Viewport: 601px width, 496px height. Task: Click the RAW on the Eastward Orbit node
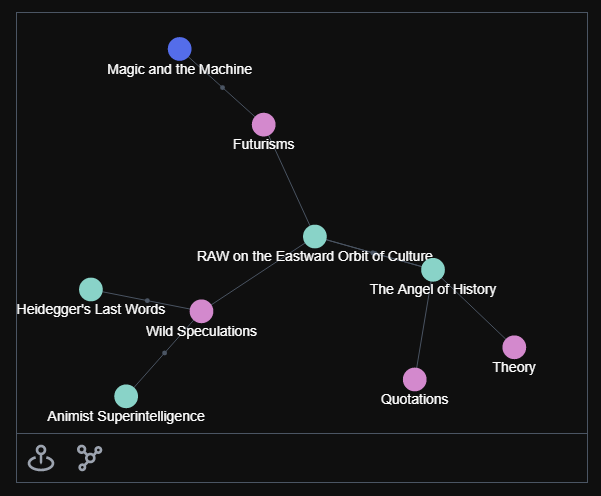pos(315,237)
